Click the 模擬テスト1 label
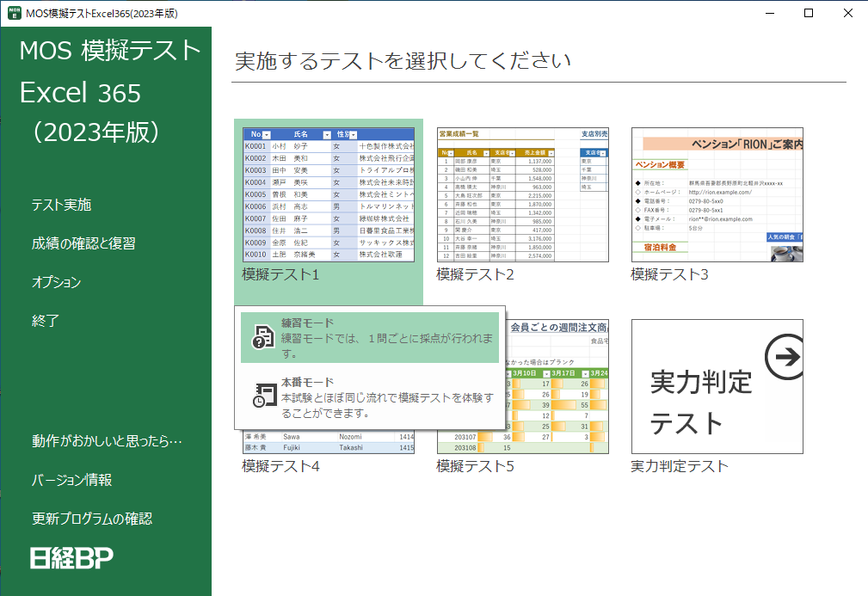Image resolution: width=868 pixels, height=596 pixels. pos(280,274)
